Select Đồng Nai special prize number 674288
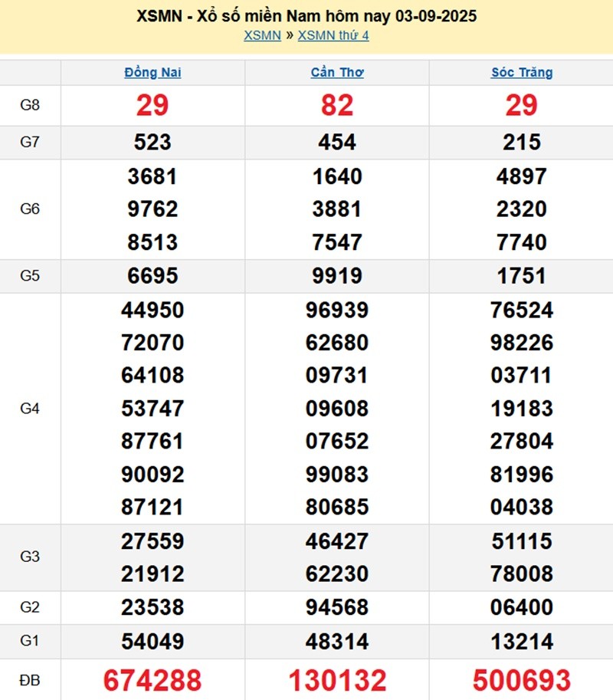The height and width of the screenshot is (700, 613). (x=152, y=680)
